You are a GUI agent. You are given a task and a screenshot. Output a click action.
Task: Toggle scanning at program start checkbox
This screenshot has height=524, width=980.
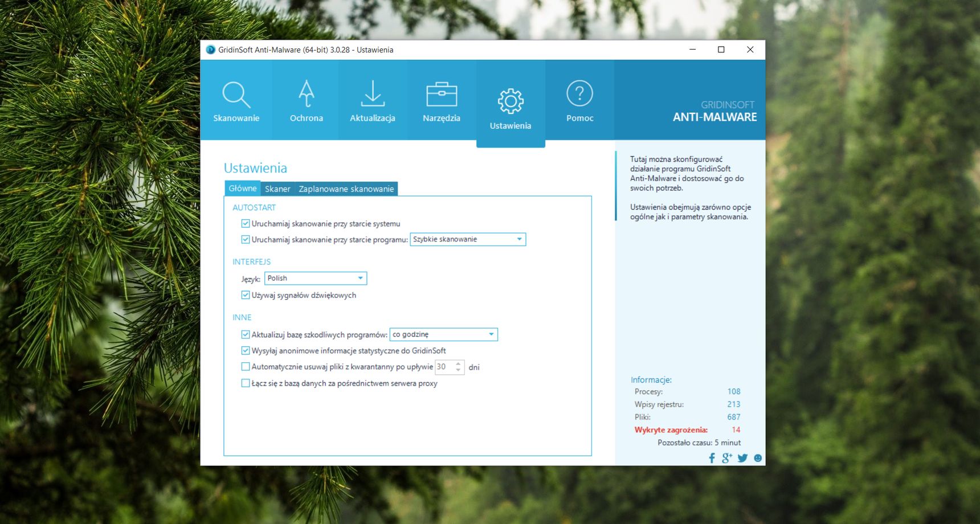coord(246,239)
